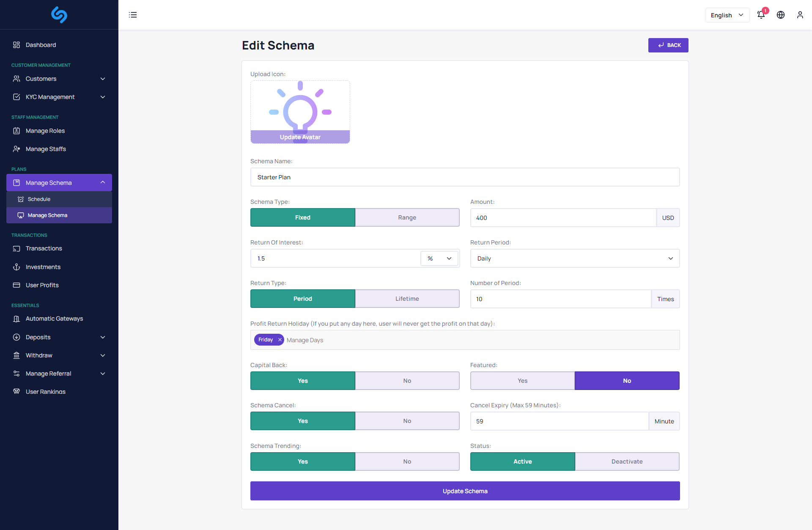
Task: Open Transactions in the sidebar
Action: [x=44, y=248]
